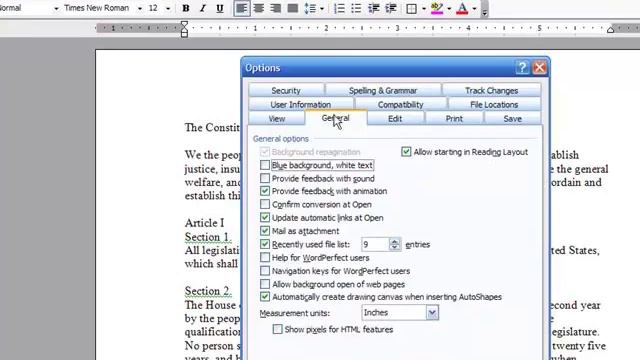Open the font size 12 dropdown
The height and width of the screenshot is (360, 640).
pyautogui.click(x=168, y=8)
